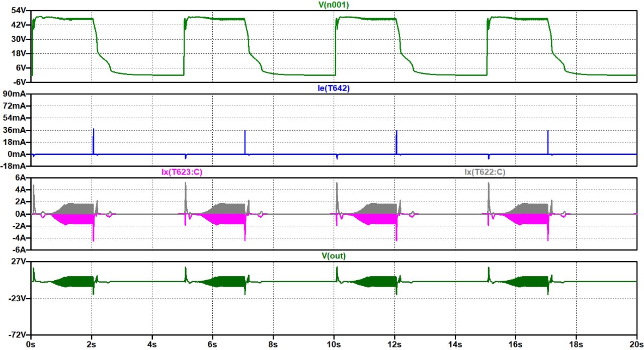Click the -6A axis tick label
Screen dimensions: 644x350
point(20,249)
